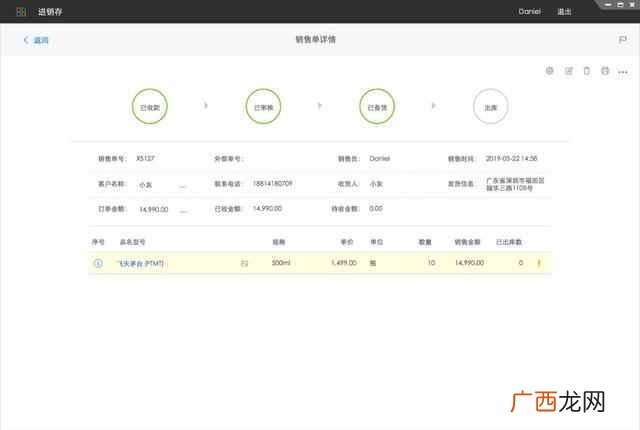640x430 pixels.
Task: Click the ellipsis next to customer name 小灰
Action: point(183,186)
